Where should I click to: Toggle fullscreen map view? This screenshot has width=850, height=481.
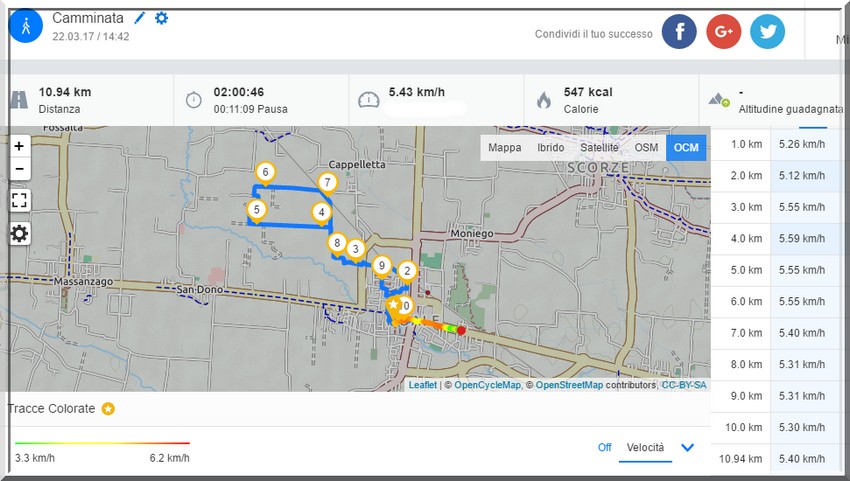pos(20,201)
